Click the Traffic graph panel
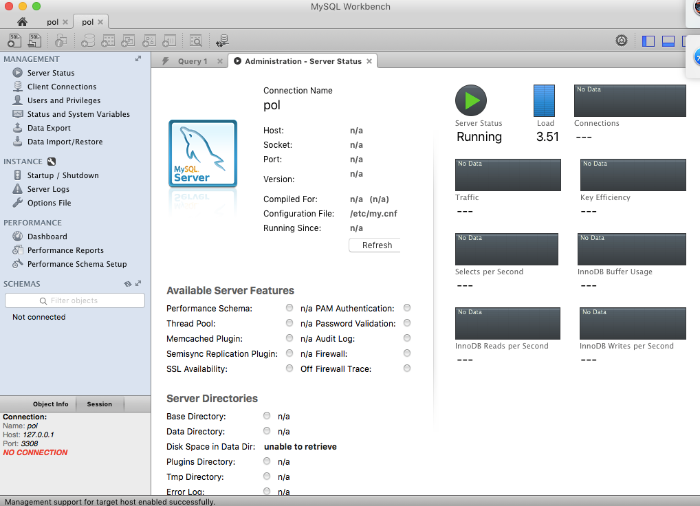Screen dimensions: 700x506 (x=508, y=175)
